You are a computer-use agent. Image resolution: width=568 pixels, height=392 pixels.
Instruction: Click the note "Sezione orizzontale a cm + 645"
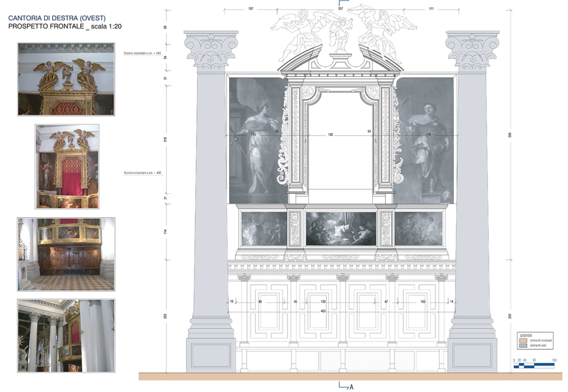click(x=142, y=53)
